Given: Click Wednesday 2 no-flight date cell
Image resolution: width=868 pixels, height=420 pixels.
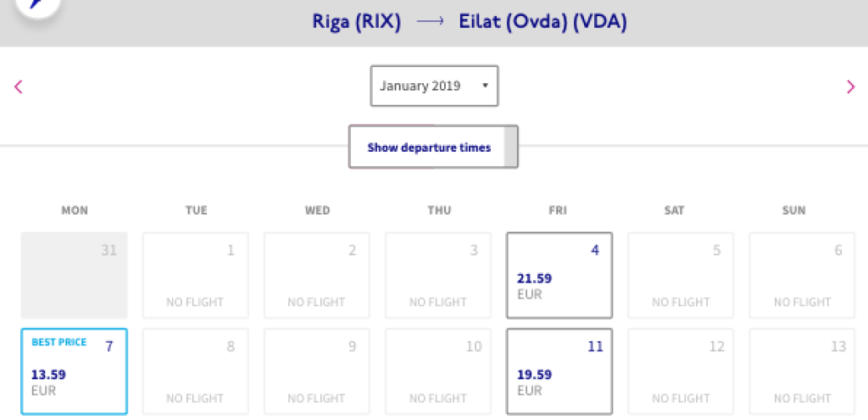Looking at the screenshot, I should point(317,276).
